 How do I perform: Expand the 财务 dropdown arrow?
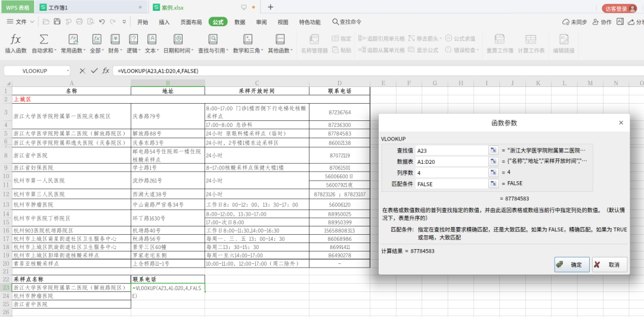click(x=122, y=51)
